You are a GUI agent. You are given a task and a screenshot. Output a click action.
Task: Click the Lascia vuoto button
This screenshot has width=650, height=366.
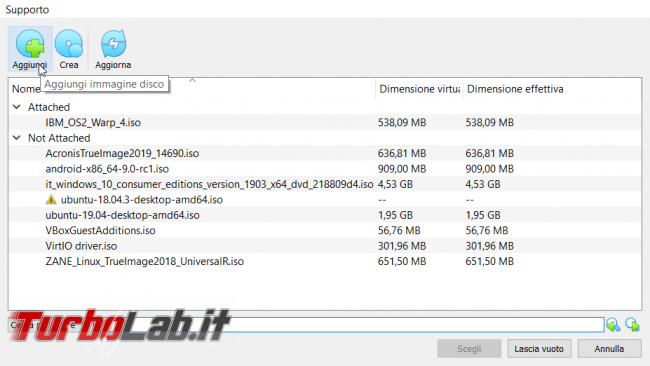pos(539,349)
